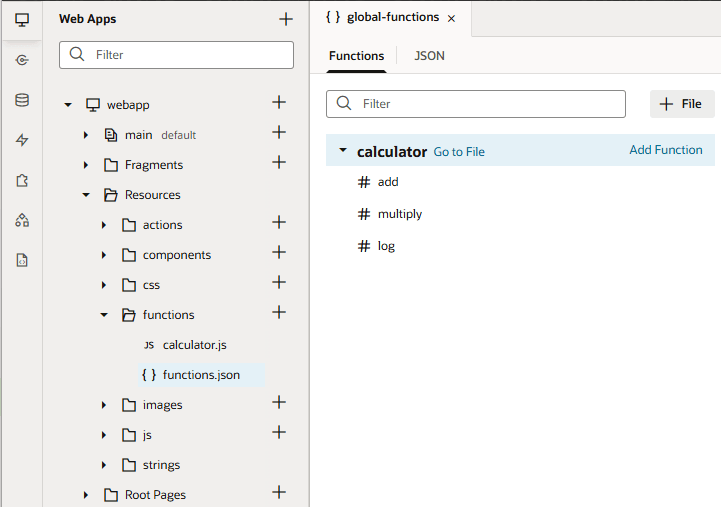Open the Components puzzle icon
Viewport: 721px width, 507px height.
point(22,180)
